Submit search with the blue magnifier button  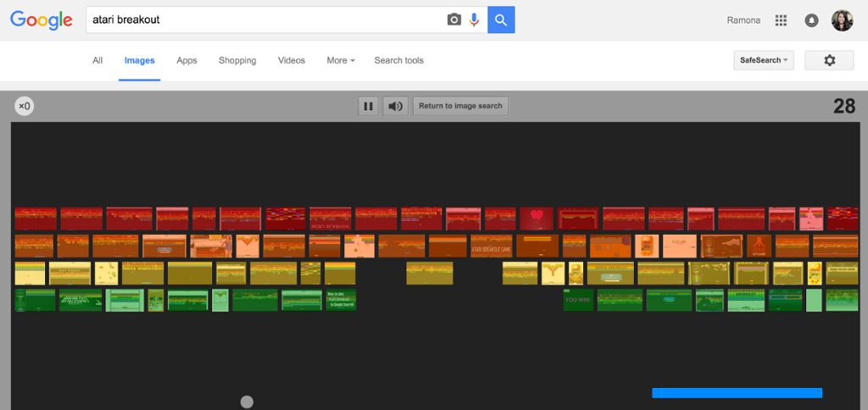click(501, 20)
